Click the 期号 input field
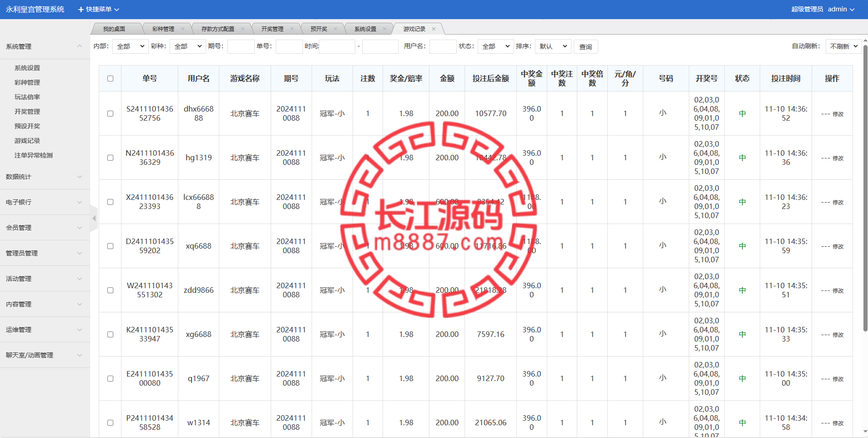The image size is (868, 438). [241, 46]
